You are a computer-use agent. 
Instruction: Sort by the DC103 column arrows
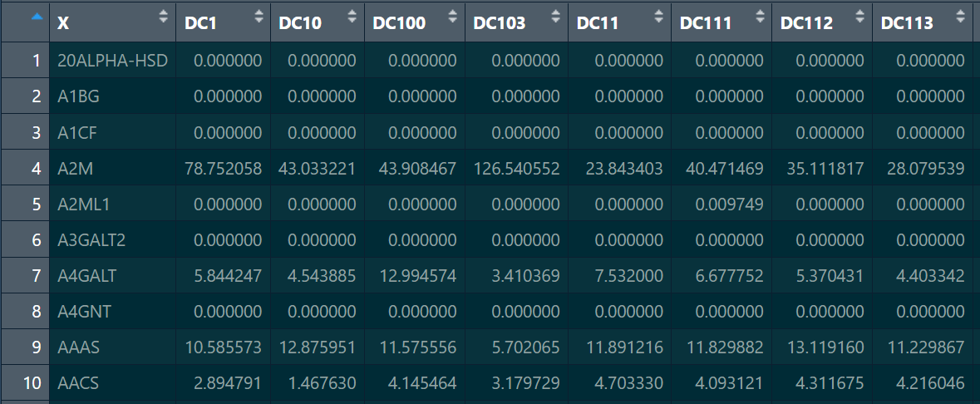tap(555, 17)
